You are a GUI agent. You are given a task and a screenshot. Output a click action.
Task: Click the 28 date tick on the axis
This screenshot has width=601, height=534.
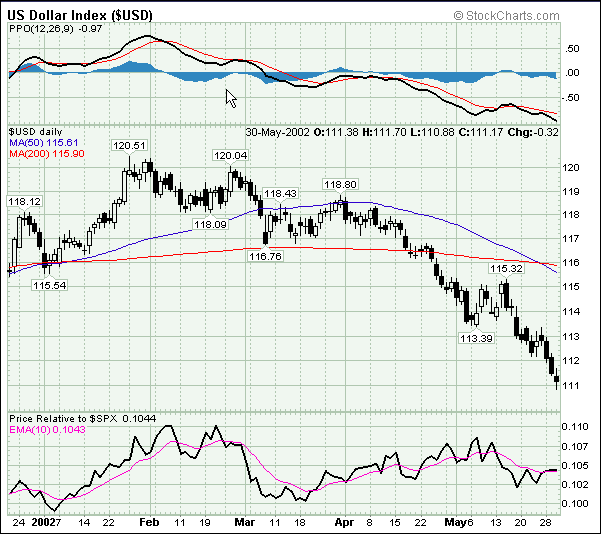(545, 522)
